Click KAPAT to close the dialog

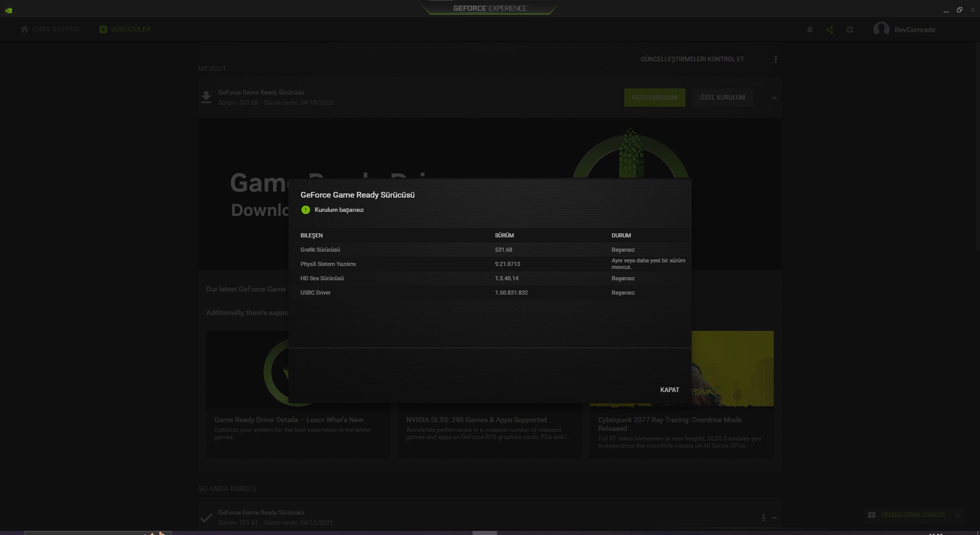point(670,390)
